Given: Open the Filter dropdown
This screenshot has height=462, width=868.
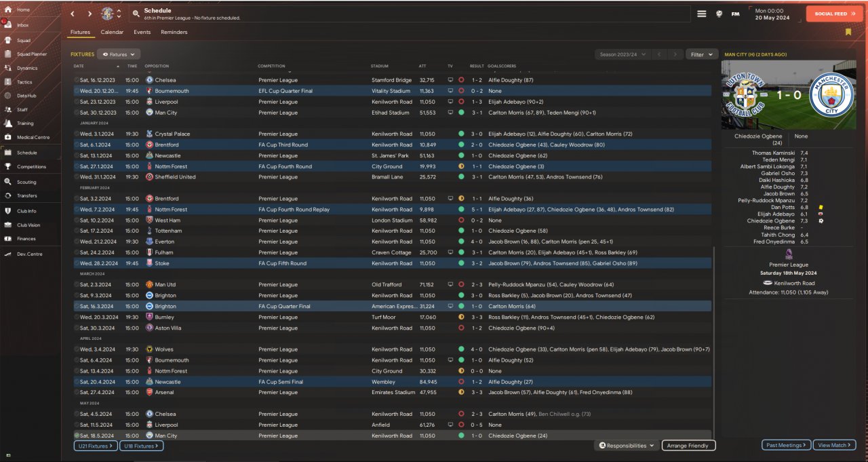Looking at the screenshot, I should tap(702, 54).
